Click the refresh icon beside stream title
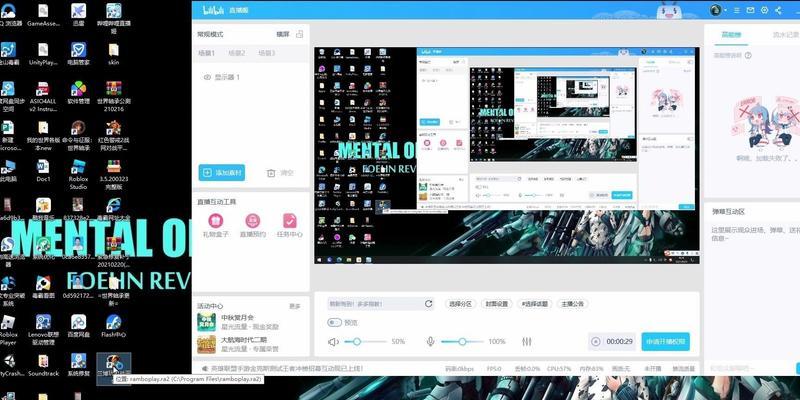 429,304
